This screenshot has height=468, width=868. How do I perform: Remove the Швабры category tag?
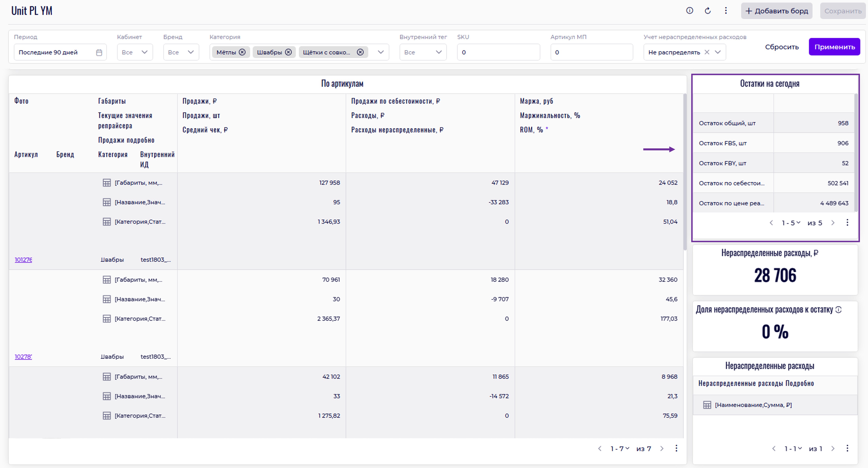pos(288,52)
